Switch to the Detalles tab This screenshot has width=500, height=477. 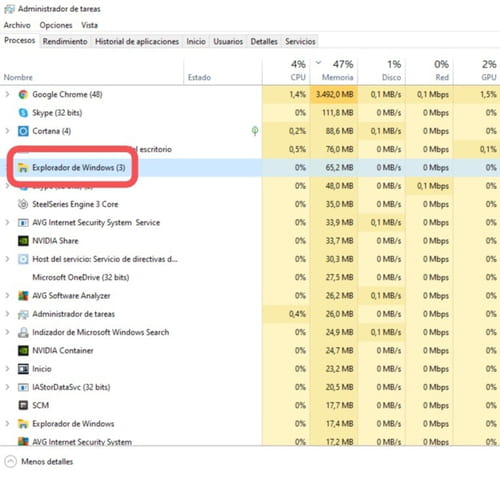coord(264,42)
